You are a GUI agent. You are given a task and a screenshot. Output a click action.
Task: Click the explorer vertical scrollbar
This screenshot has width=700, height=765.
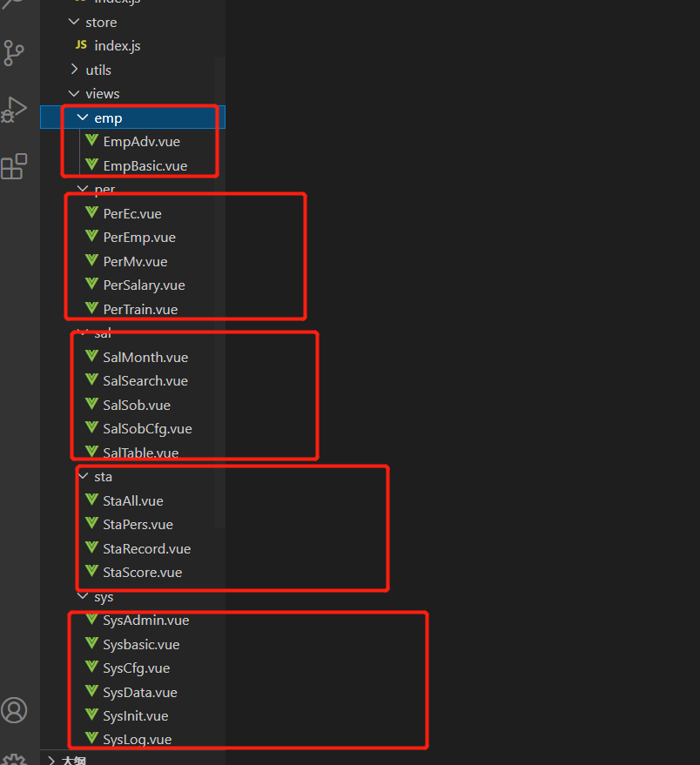pyautogui.click(x=219, y=292)
